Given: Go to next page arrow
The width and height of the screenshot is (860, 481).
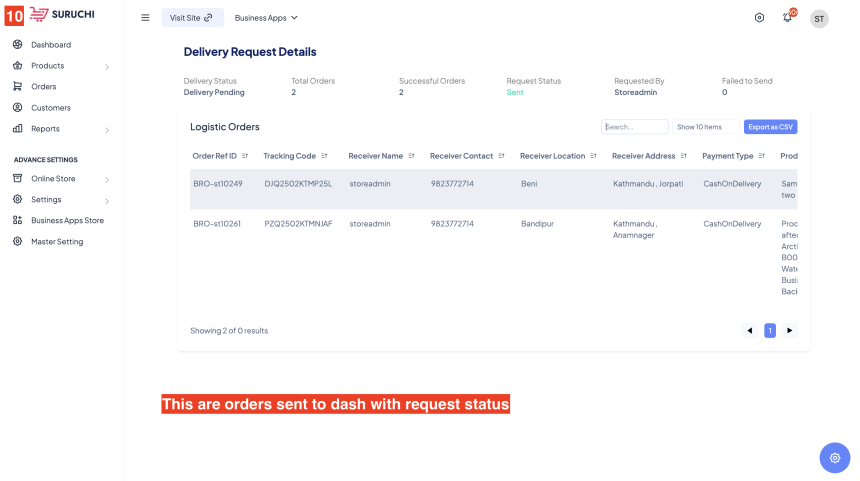Looking at the screenshot, I should [790, 330].
